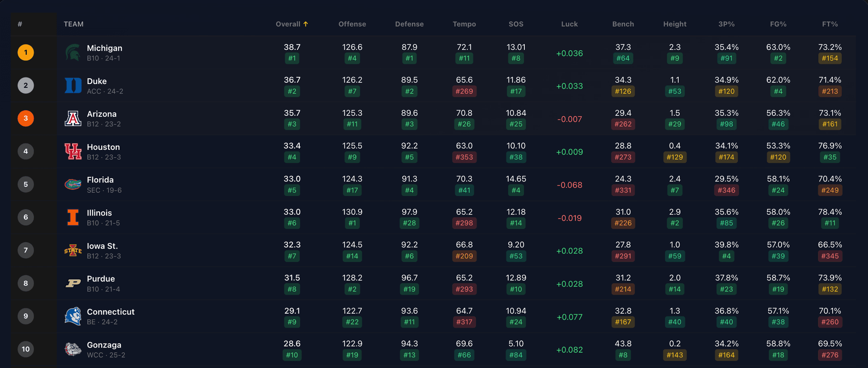868x368 pixels.
Task: Click the Florida Gators logo
Action: (73, 184)
